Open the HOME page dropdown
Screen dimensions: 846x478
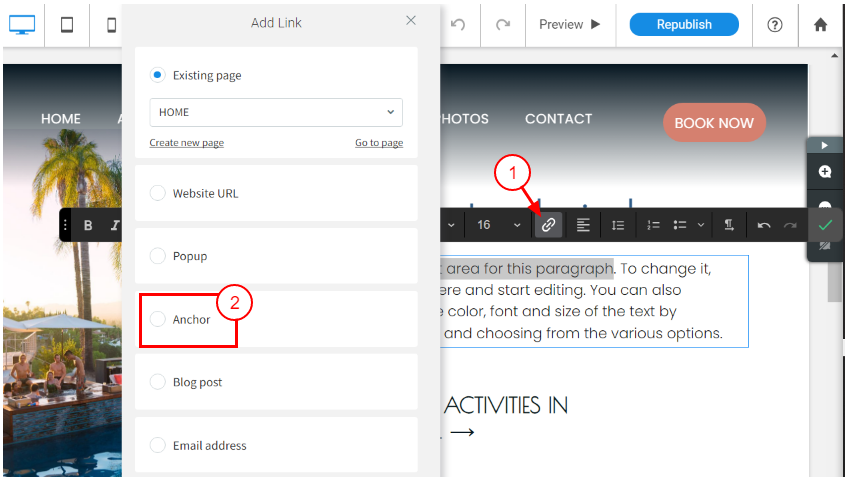click(276, 112)
